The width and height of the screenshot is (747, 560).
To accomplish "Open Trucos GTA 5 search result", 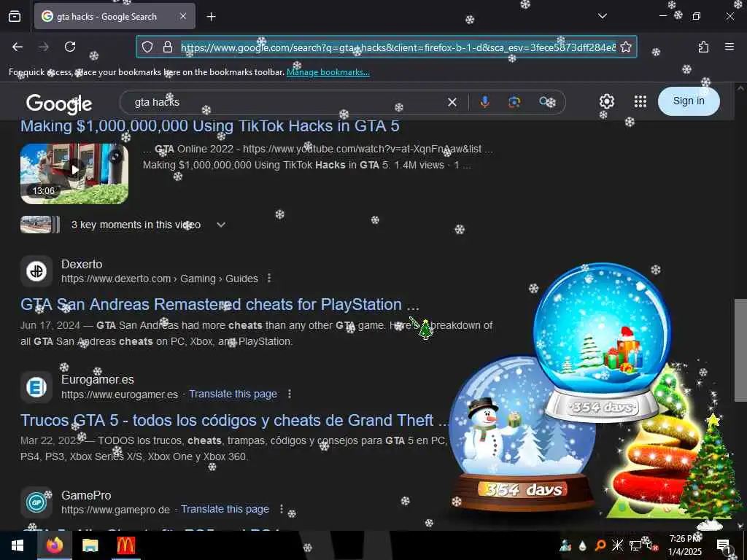I will click(x=234, y=421).
